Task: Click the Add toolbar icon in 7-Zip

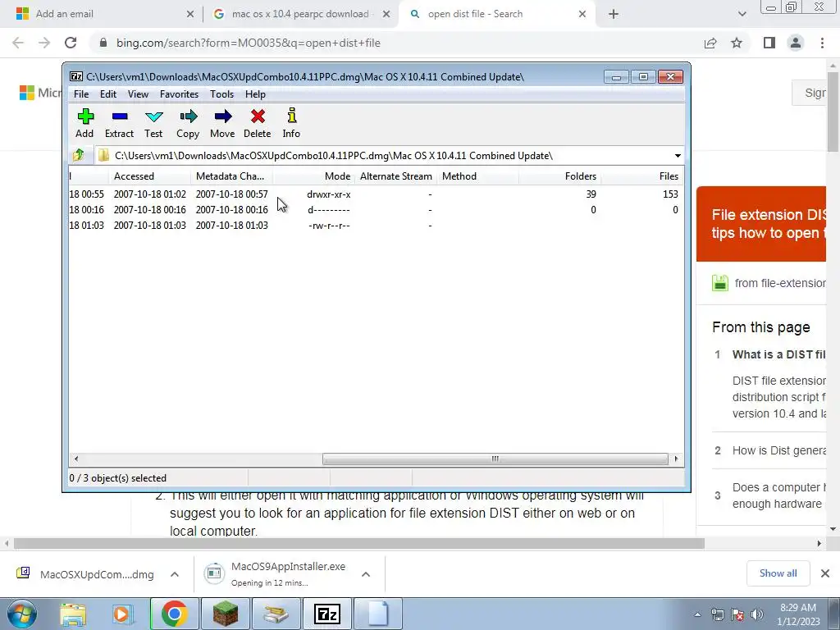Action: [x=84, y=123]
